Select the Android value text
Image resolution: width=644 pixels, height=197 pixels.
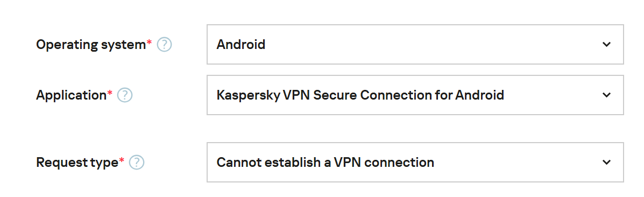pos(241,45)
